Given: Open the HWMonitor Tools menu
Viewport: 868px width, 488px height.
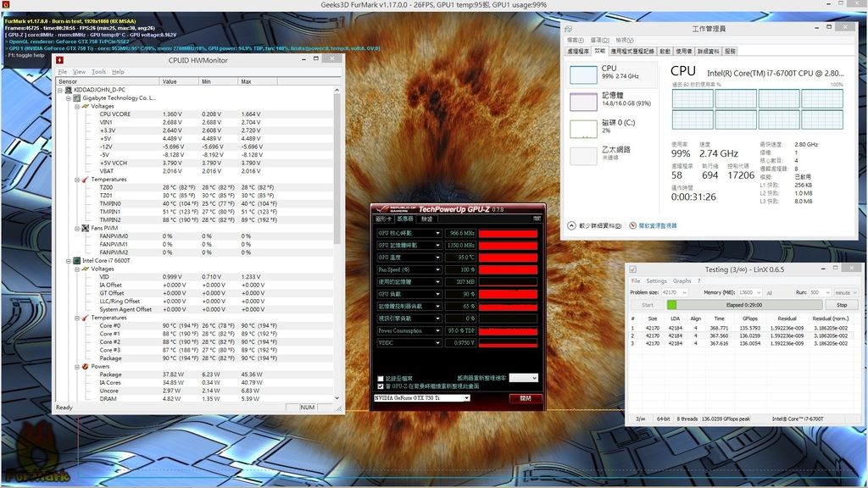Looking at the screenshot, I should 98,72.
